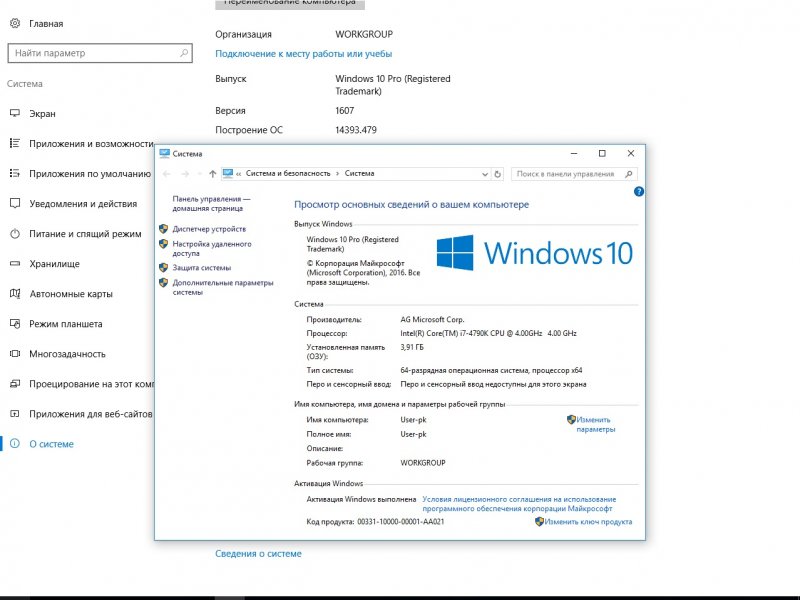Expand the address bar history dropdown

tap(485, 174)
